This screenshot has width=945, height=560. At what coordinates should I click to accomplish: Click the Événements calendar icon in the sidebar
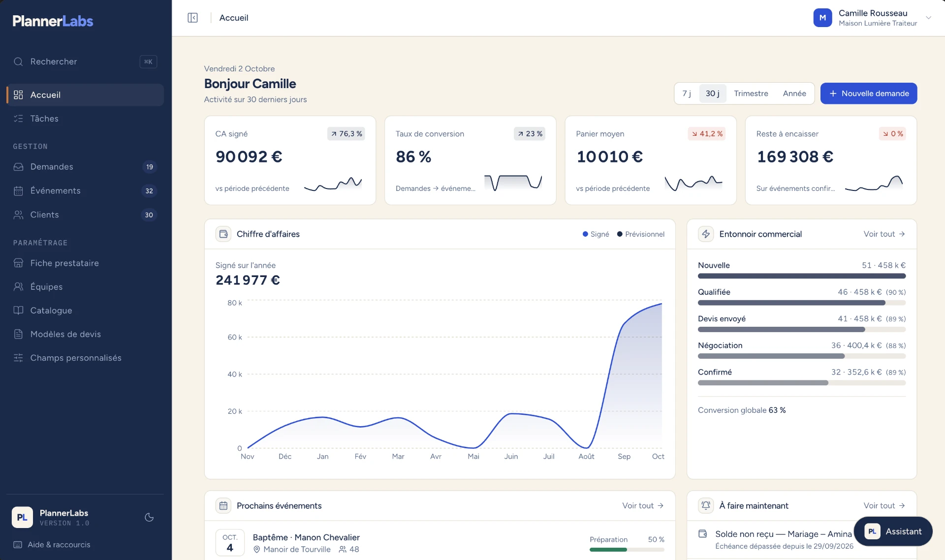click(x=18, y=191)
